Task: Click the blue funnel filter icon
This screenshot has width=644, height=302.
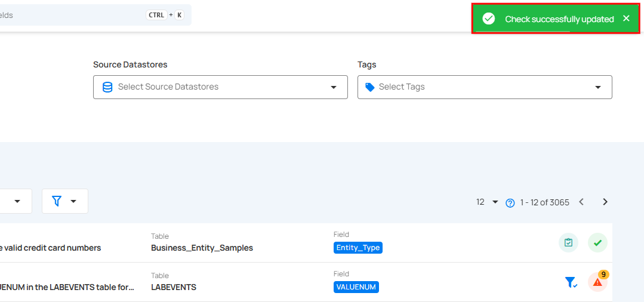Action: [x=57, y=201]
